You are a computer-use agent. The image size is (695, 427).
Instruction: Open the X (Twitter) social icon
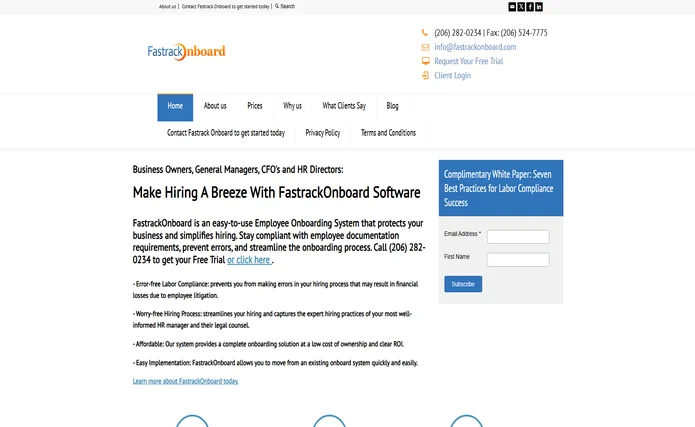(x=521, y=7)
